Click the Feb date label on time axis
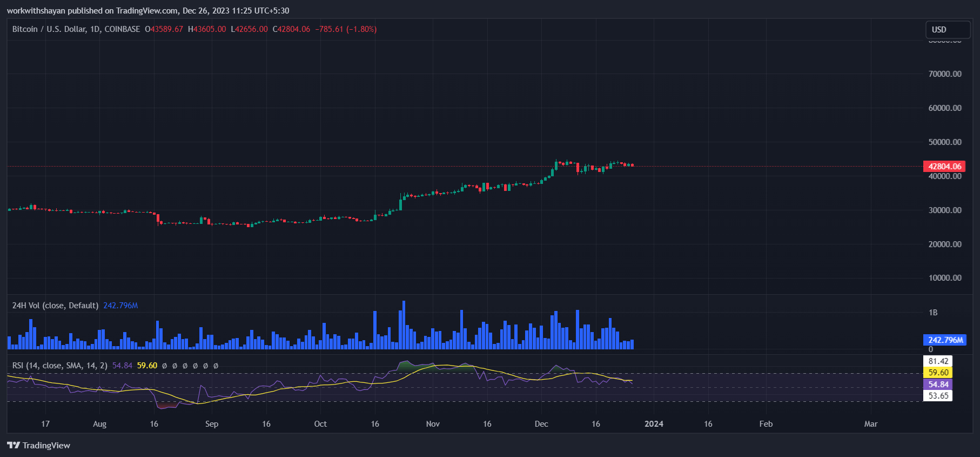 [766, 424]
